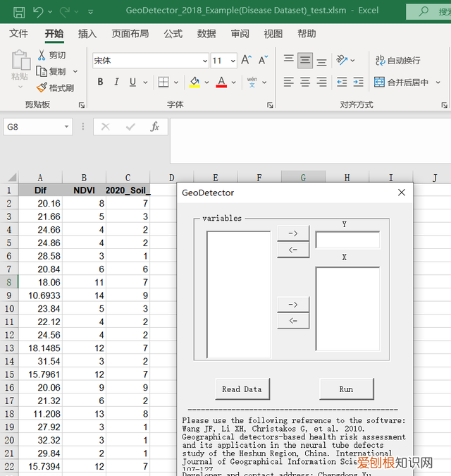Open the 插入 (Insert) ribbon tab
The width and height of the screenshot is (451, 476).
(87, 34)
